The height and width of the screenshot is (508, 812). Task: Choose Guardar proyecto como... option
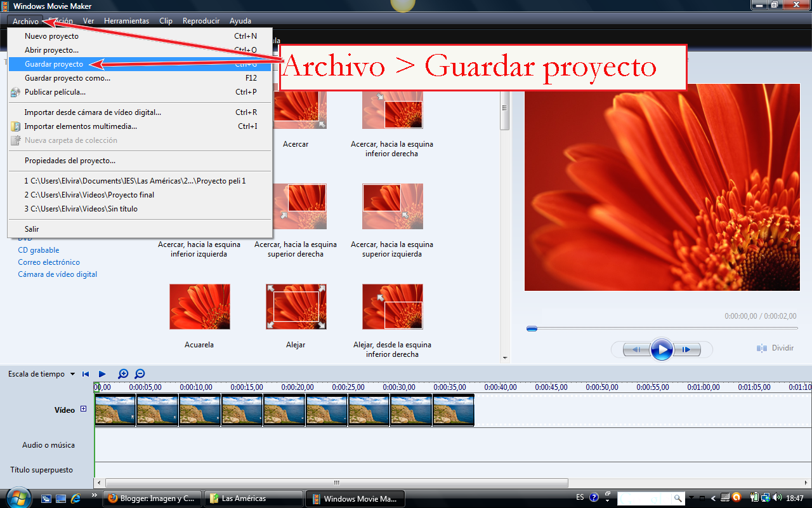point(140,78)
